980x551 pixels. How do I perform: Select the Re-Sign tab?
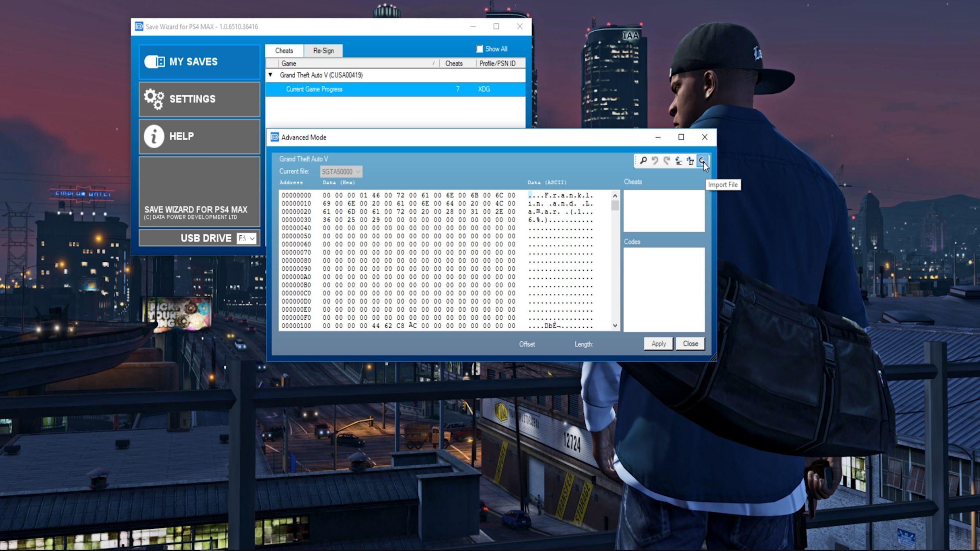pyautogui.click(x=323, y=50)
